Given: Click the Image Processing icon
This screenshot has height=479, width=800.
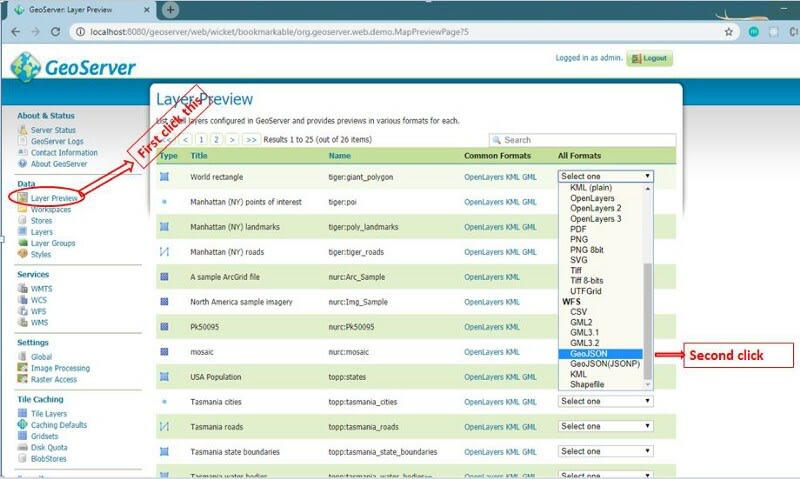Looking at the screenshot, I should [x=22, y=368].
